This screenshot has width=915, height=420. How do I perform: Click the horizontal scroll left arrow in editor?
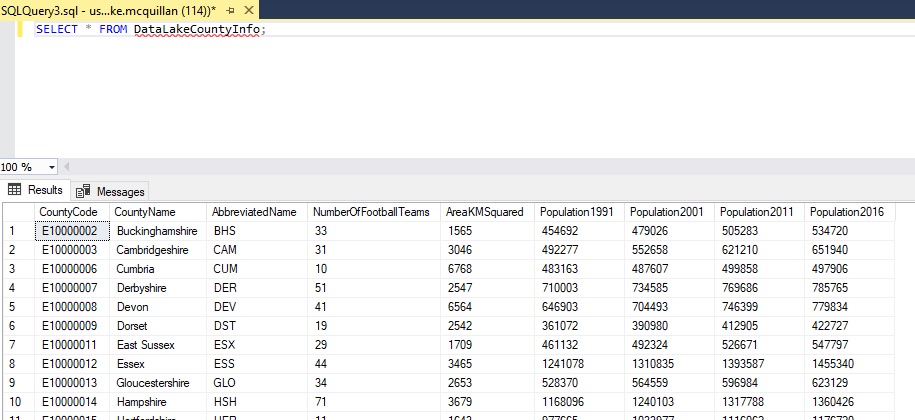[68, 167]
